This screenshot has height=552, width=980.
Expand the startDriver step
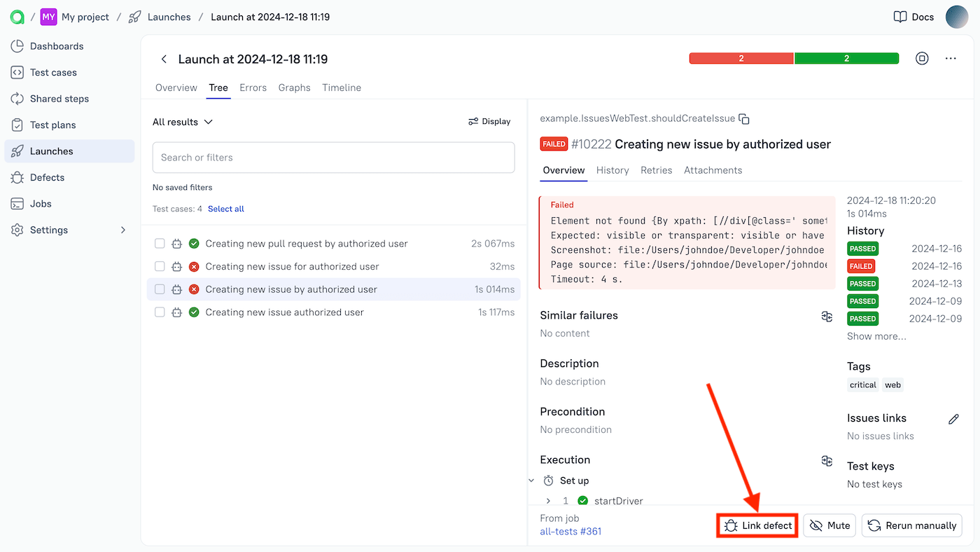(548, 501)
